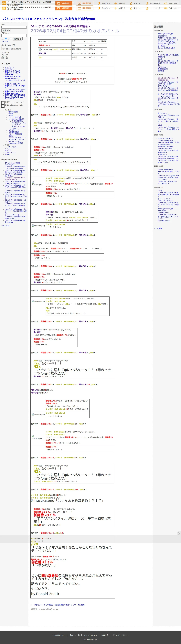Focus the 検索 keyword input field

coord(14,27)
